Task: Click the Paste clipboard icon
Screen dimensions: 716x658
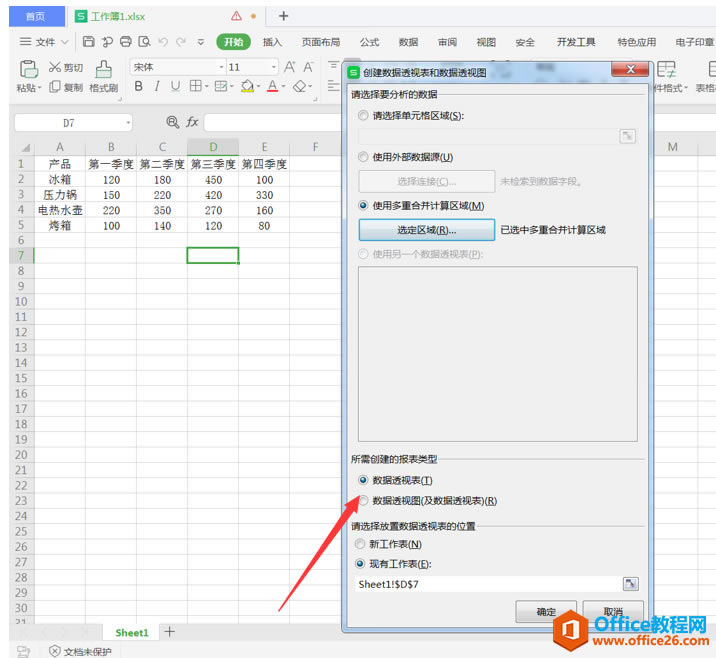Action: click(28, 69)
